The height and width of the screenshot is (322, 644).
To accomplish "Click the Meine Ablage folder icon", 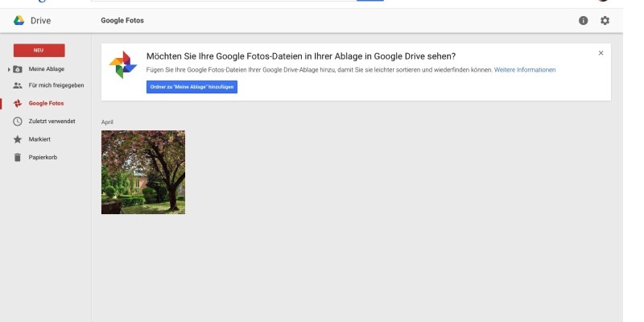I will tap(18, 69).
